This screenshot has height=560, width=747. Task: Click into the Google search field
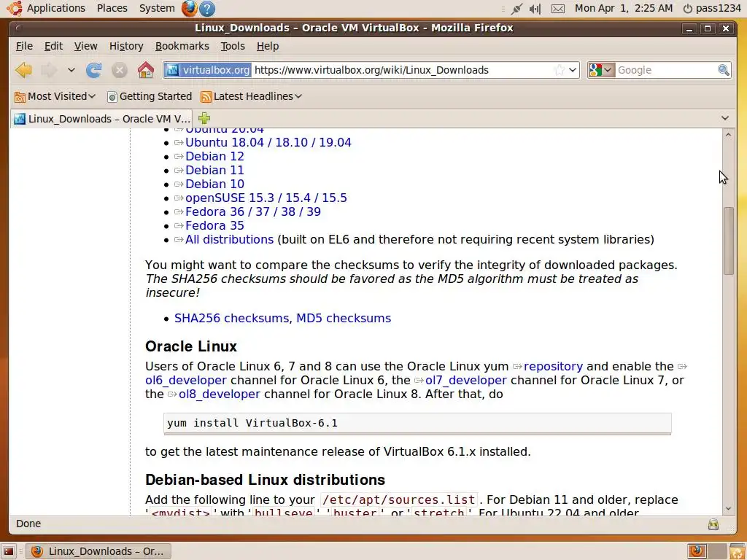(665, 70)
